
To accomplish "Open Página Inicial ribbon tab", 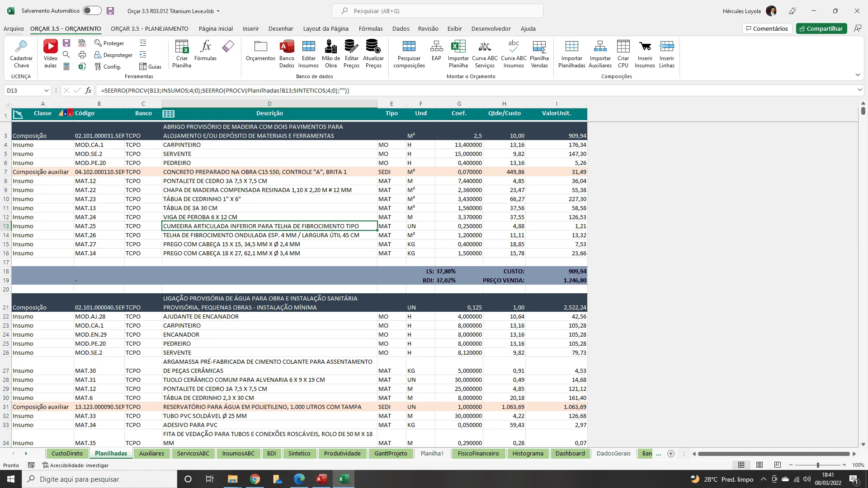I will [x=216, y=28].
